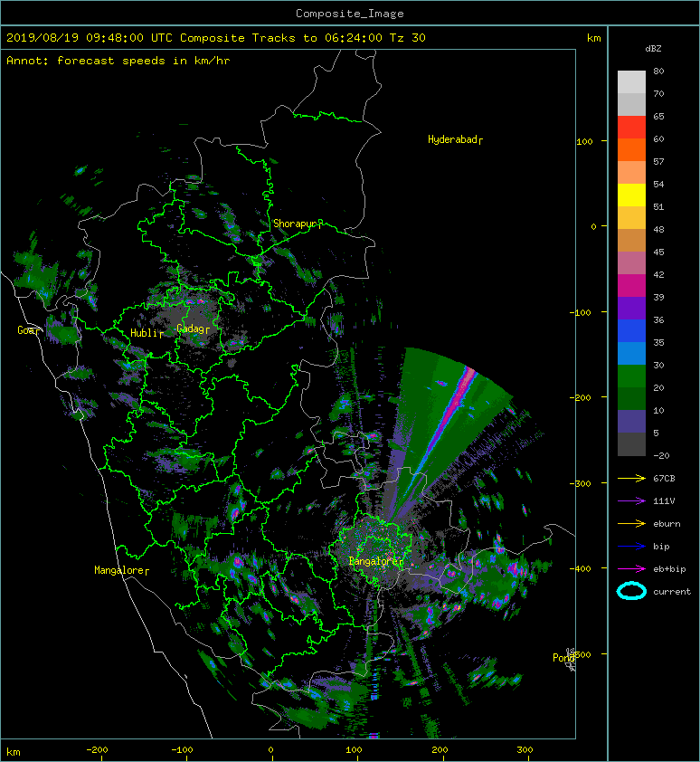Choose the dark green swatch below 20

click(x=631, y=398)
